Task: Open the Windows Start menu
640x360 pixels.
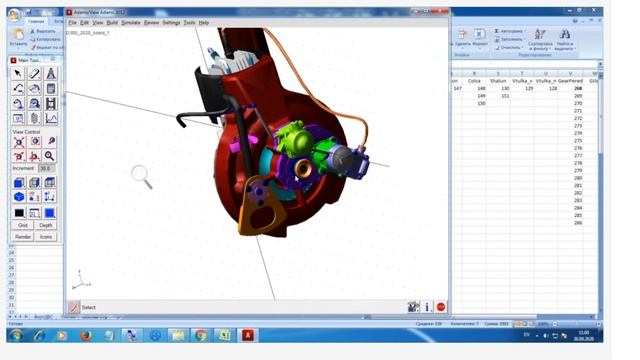Action: 16,336
